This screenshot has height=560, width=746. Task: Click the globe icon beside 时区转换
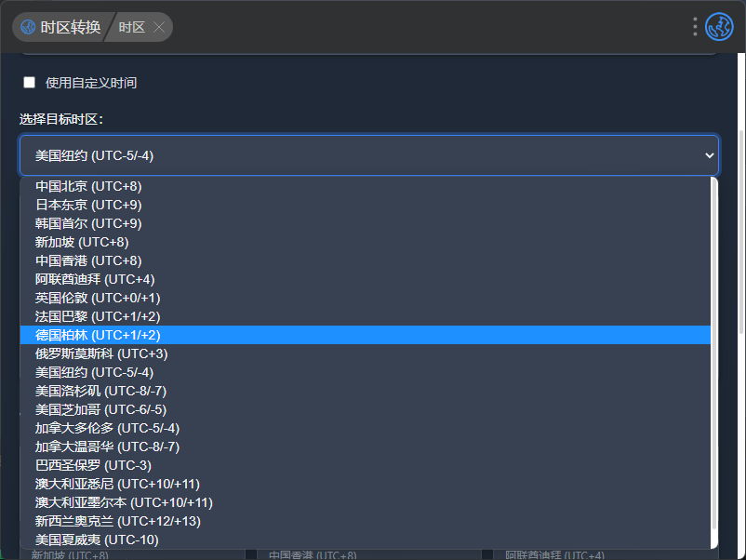coord(28,27)
